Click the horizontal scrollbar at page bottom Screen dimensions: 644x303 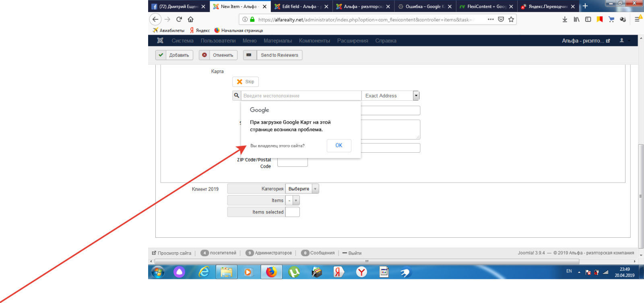pos(366,261)
